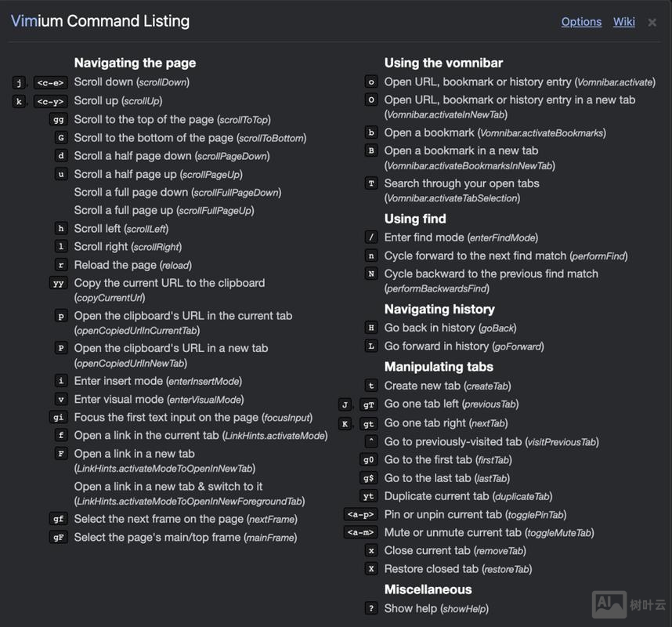Click the "Vimium Command Listing" title
The height and width of the screenshot is (627, 672).
pos(100,21)
